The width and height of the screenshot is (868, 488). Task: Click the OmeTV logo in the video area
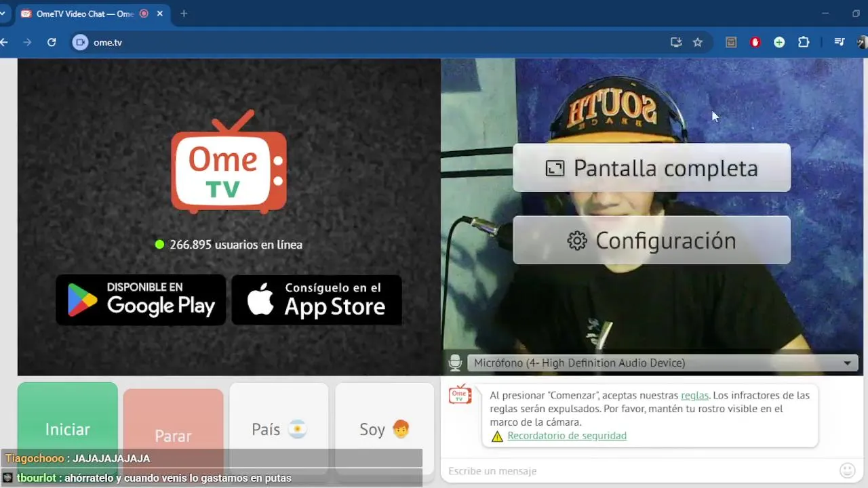tap(229, 161)
